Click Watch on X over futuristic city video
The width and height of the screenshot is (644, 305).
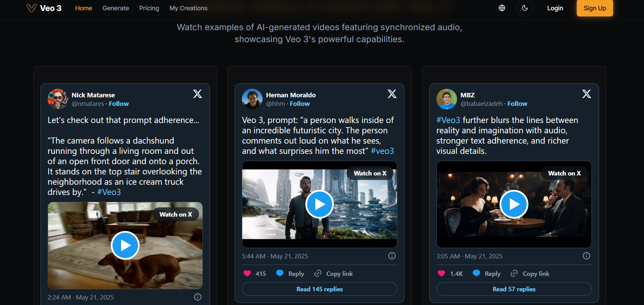coord(370,173)
